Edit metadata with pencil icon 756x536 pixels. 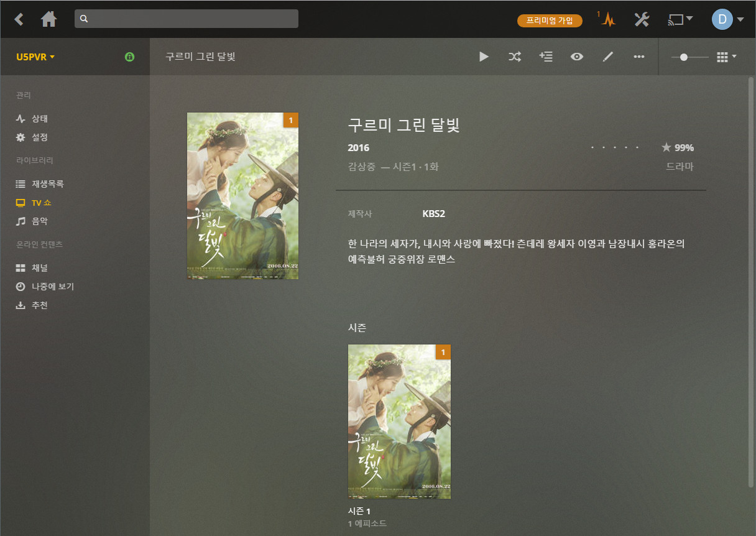pos(608,57)
